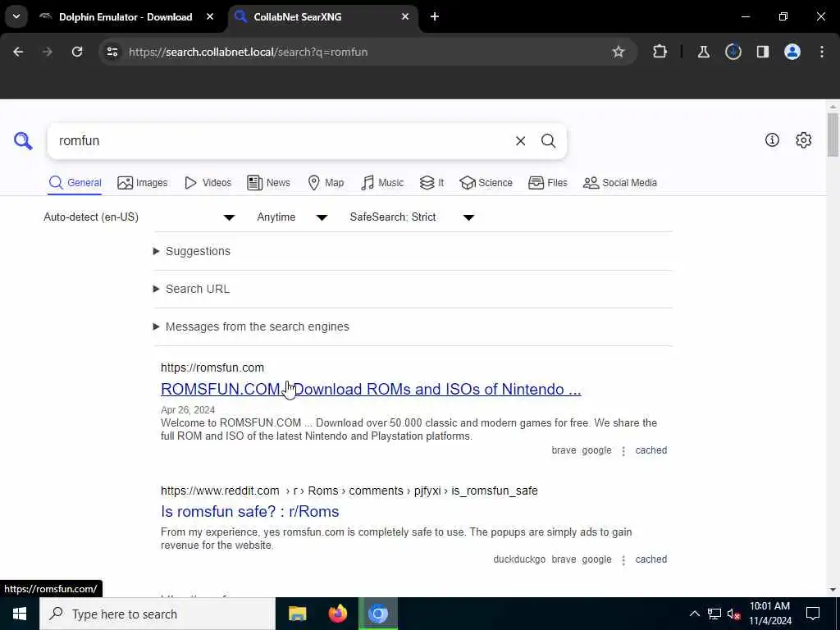
Task: Go back using browser back arrow
Action: [x=18, y=52]
